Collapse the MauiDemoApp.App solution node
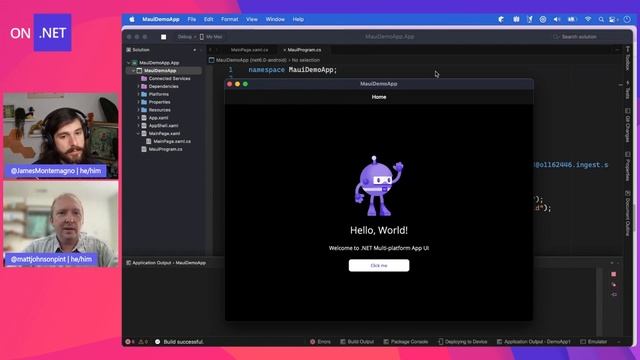640x360 pixels. click(129, 63)
